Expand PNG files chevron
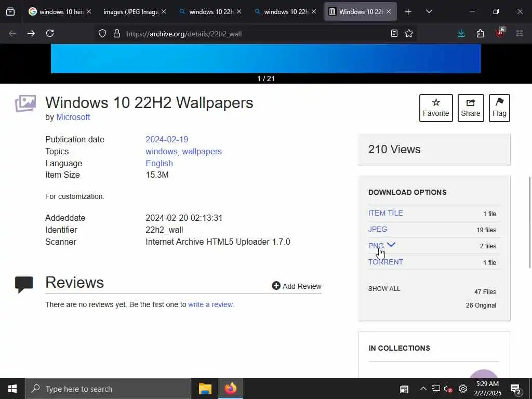Viewport: 532px width, 399px height. [391, 245]
